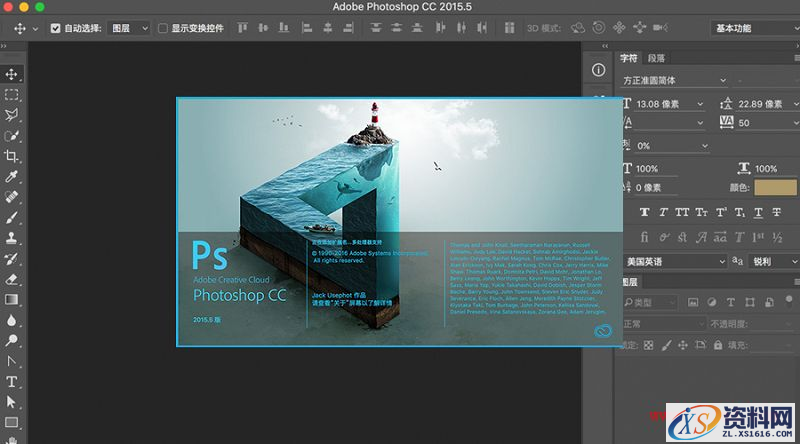The image size is (800, 444).
Task: Enable the 显示变换控件 checkbox
Action: pos(163,28)
